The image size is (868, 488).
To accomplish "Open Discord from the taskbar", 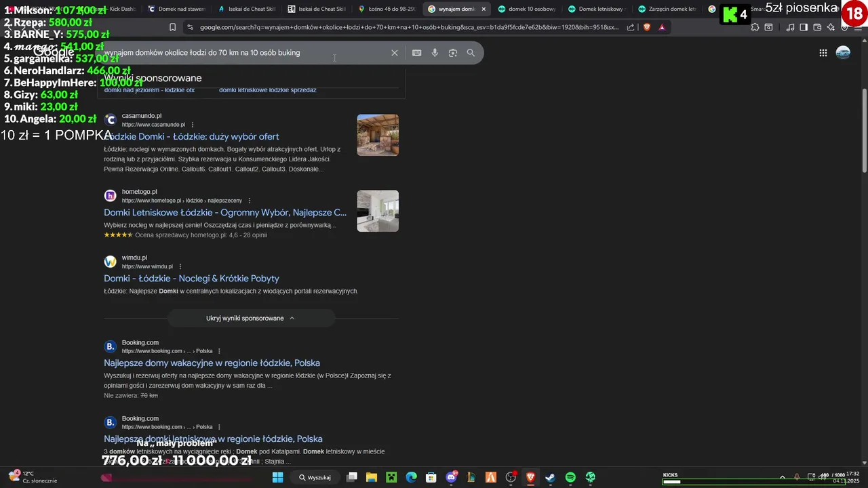I will tap(451, 477).
